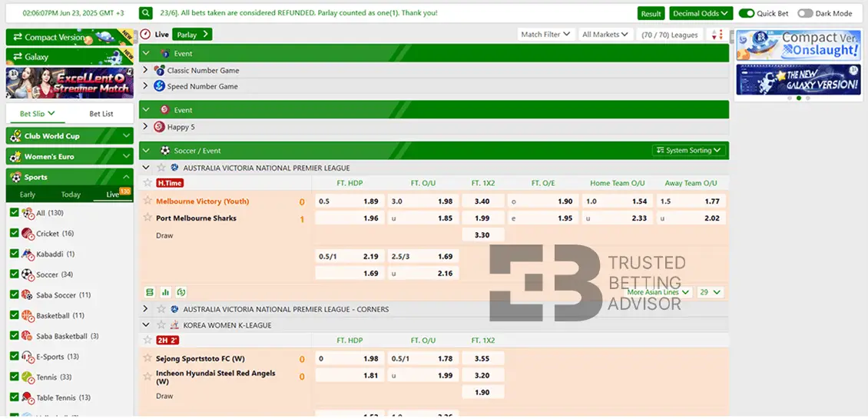The image size is (868, 419).
Task: Click the Result button
Action: [651, 14]
